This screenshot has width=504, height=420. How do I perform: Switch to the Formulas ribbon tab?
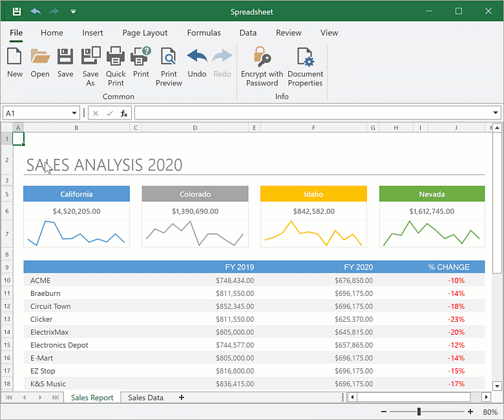tap(204, 33)
